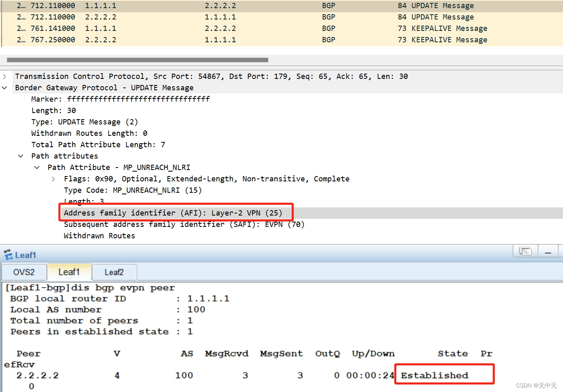This screenshot has width=563, height=392.
Task: Restore the Leaf1 terminal window
Action: pyautogui.click(x=526, y=251)
